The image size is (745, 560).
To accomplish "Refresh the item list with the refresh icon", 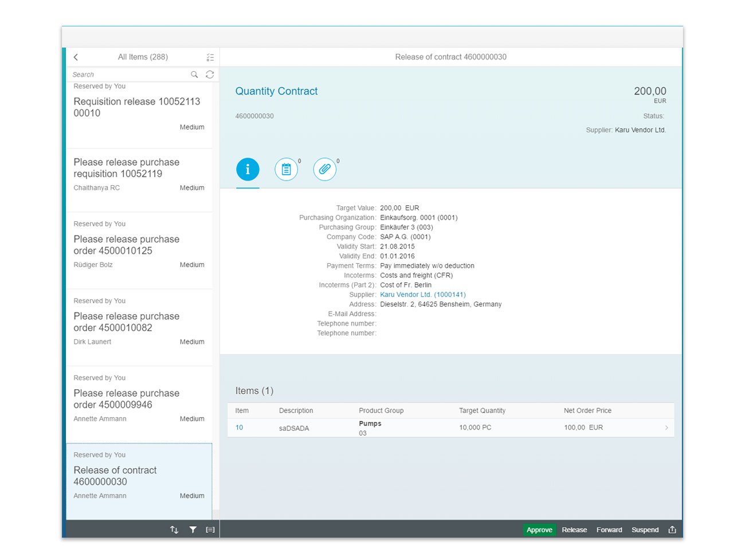I will pyautogui.click(x=209, y=74).
